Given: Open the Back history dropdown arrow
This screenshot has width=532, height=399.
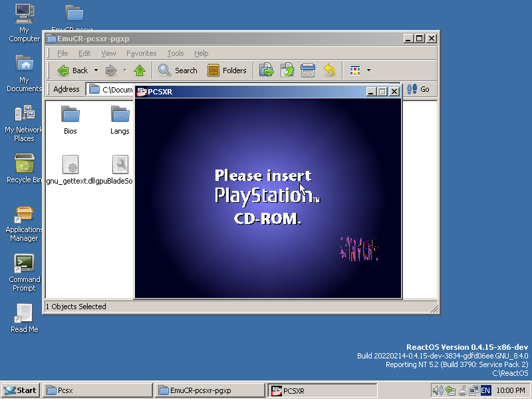Looking at the screenshot, I should coord(96,70).
